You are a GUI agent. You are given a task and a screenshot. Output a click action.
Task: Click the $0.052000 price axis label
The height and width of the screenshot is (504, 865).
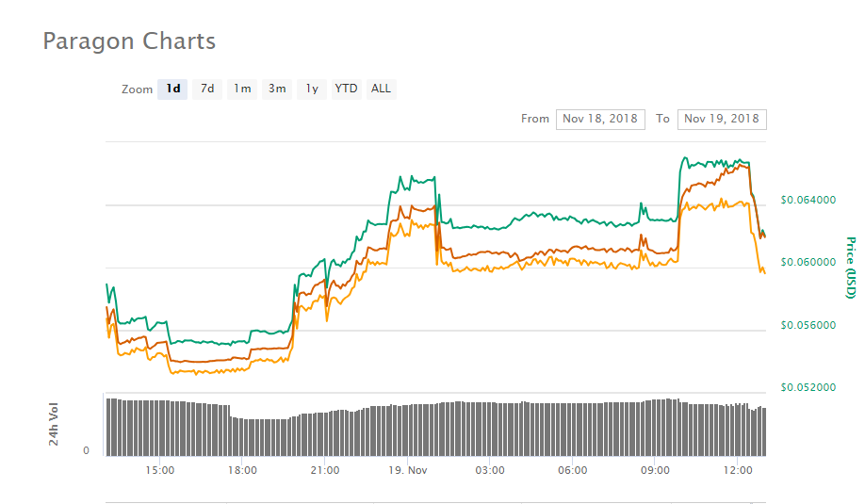click(x=808, y=387)
